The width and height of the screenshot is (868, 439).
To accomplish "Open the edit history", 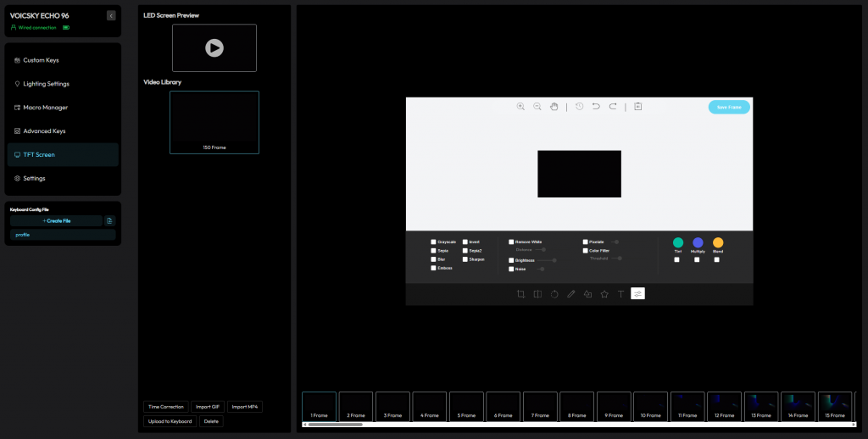I will point(579,106).
